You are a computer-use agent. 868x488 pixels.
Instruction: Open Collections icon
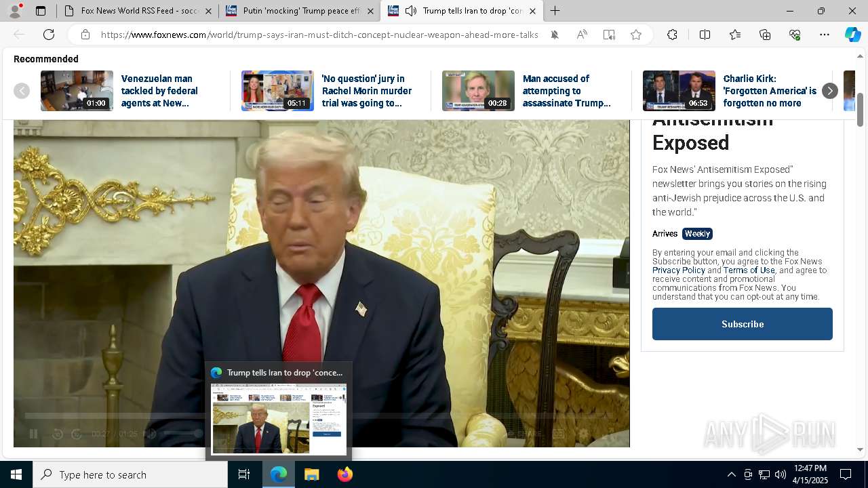click(x=765, y=35)
